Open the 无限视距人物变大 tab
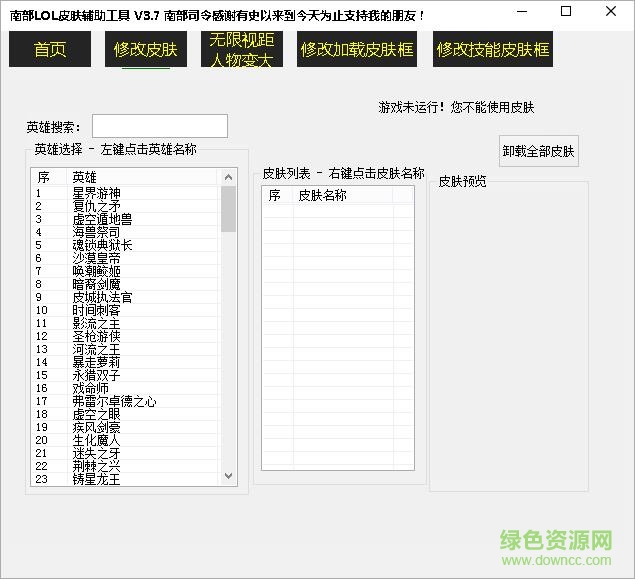The image size is (635, 579). point(241,49)
